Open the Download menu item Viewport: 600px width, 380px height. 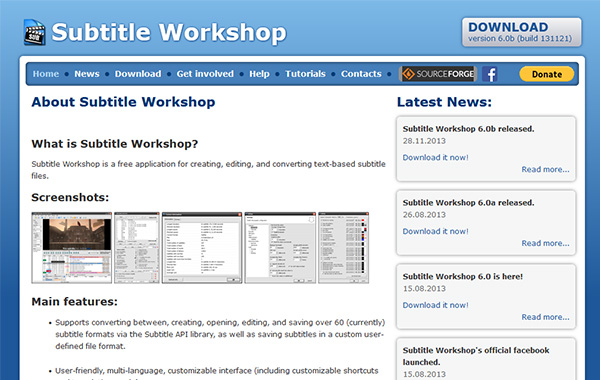(x=138, y=74)
